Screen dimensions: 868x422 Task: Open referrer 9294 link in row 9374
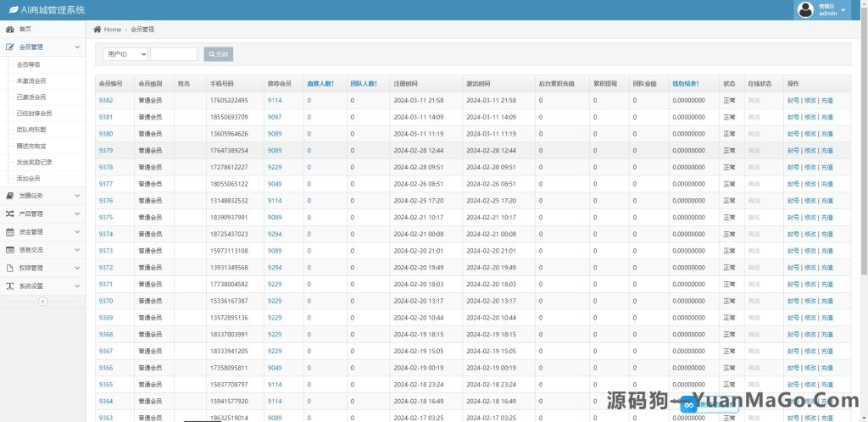click(275, 234)
